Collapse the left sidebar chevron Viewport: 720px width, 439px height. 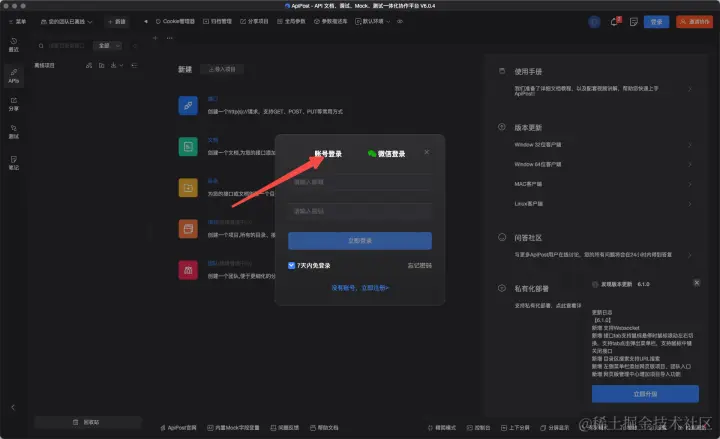pyautogui.click(x=13, y=407)
